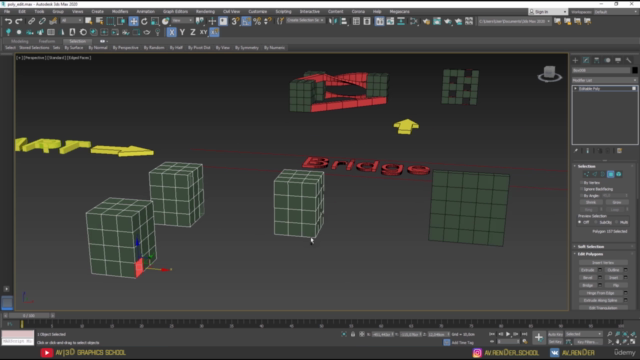Image resolution: width=640 pixels, height=360 pixels.
Task: Open the reference coordinate system View dropdown
Action: pos(182,20)
